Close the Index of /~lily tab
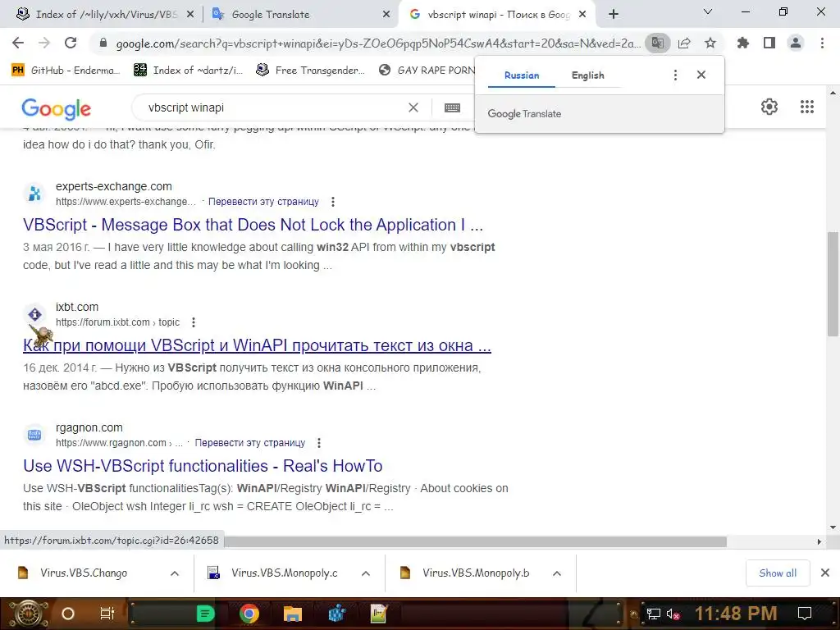The width and height of the screenshot is (840, 630). coord(189,15)
